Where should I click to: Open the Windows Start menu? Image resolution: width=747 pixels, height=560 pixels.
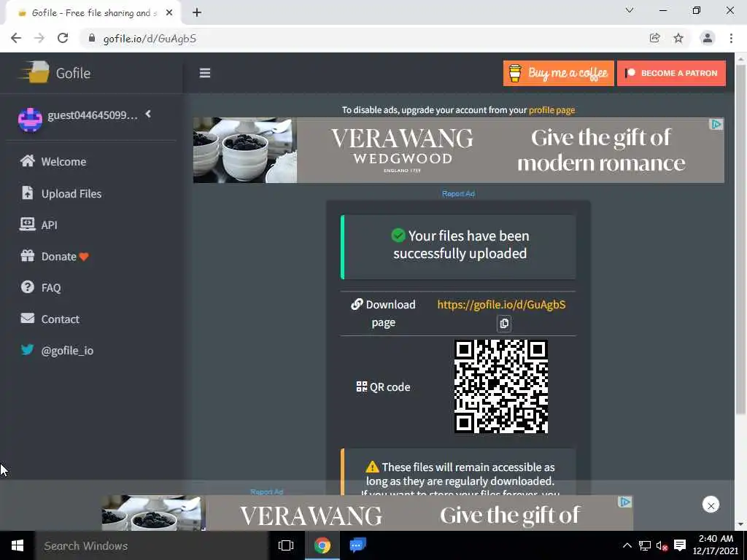tap(18, 545)
